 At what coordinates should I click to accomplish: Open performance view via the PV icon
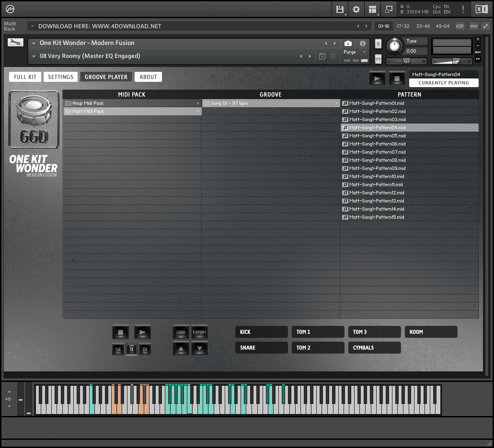pos(478,59)
